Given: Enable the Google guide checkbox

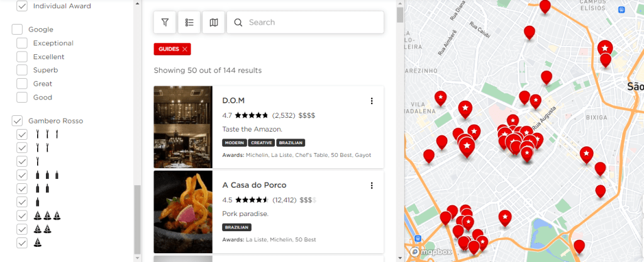Looking at the screenshot, I should click(x=17, y=30).
